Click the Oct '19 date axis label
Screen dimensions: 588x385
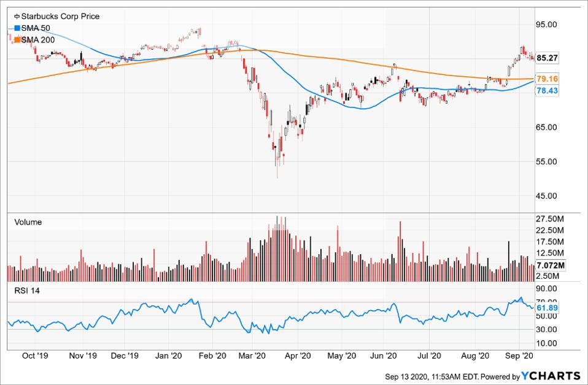(x=34, y=355)
